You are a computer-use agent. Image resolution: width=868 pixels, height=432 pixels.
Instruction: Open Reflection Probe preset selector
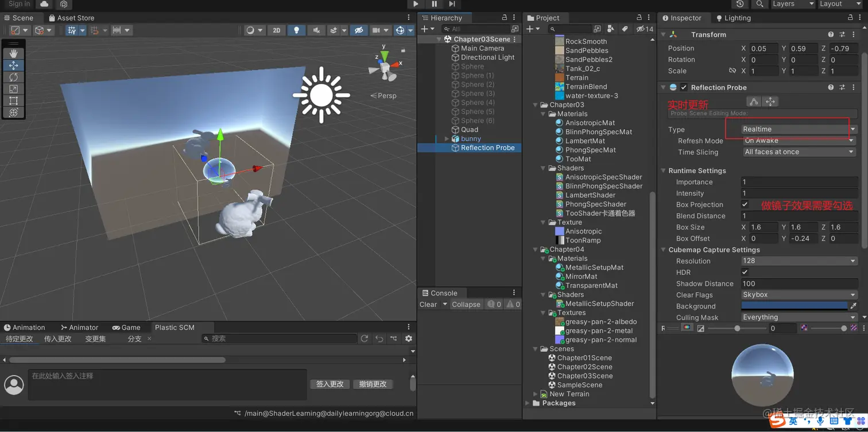coord(842,87)
